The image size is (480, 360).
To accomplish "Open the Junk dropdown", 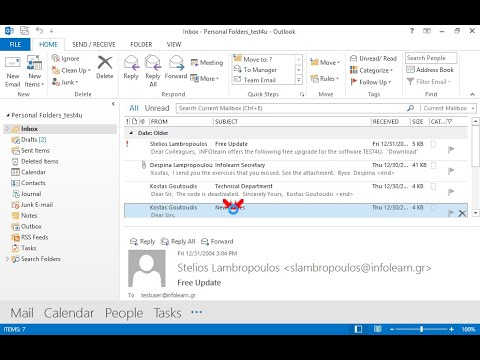I will [65, 82].
